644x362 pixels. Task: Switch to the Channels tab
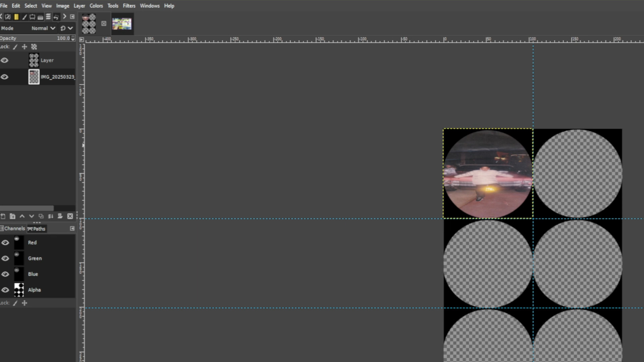coord(13,229)
